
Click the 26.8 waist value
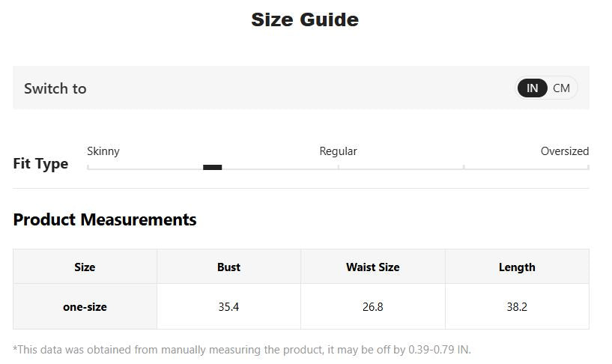[373, 307]
